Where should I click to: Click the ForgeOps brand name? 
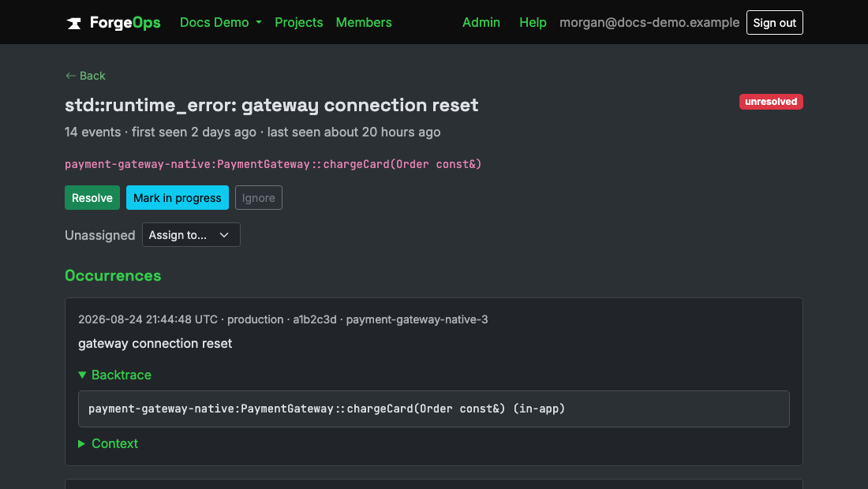click(125, 23)
